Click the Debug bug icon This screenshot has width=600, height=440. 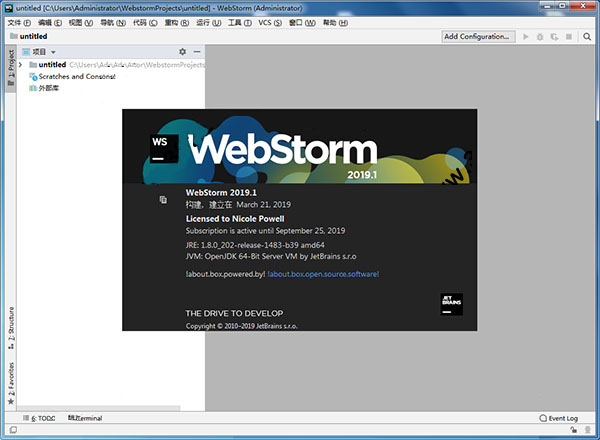coord(540,37)
